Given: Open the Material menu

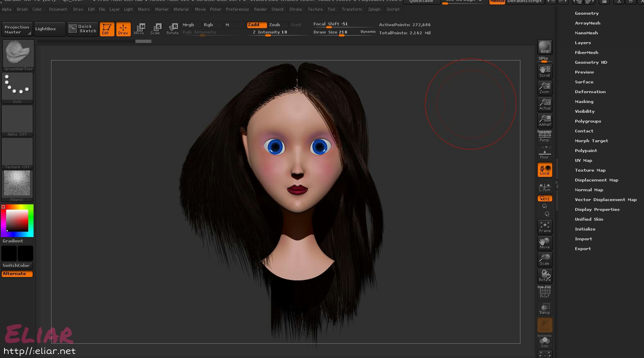Looking at the screenshot, I should point(181,9).
